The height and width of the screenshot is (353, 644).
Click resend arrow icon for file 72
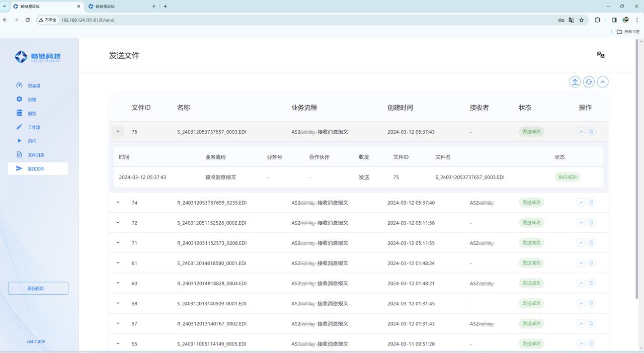[581, 223]
